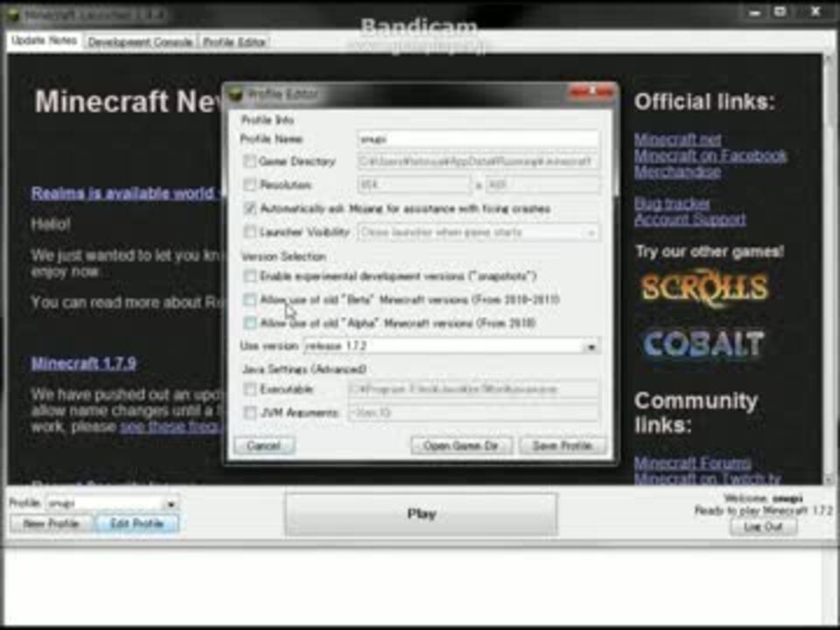Click the 'Try our other games!' text
Viewport: 840px width, 630px height.
click(710, 251)
